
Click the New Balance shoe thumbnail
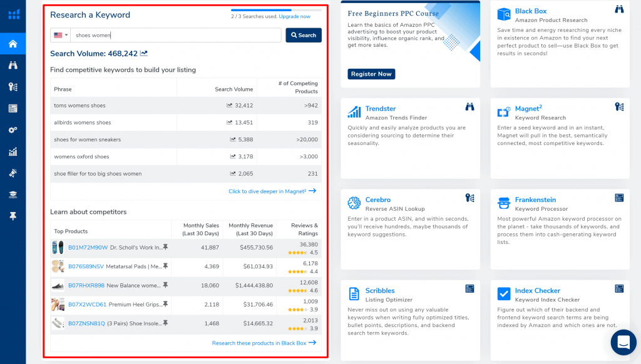[x=58, y=285]
